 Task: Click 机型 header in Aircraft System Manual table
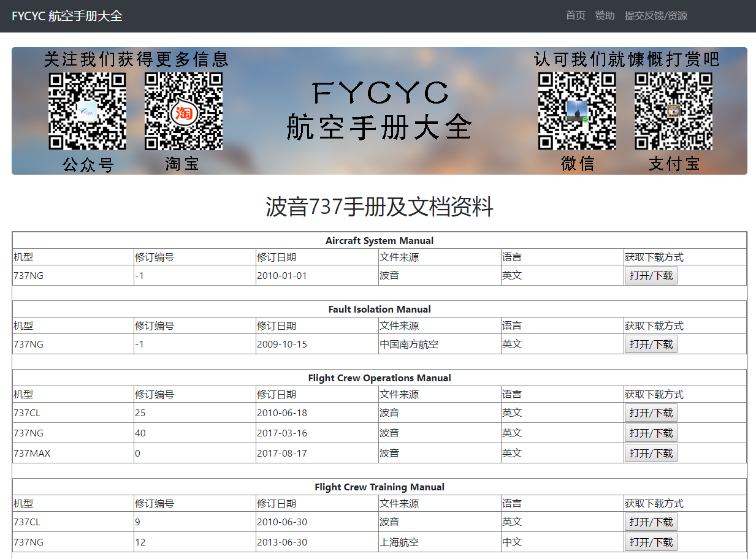click(x=23, y=257)
